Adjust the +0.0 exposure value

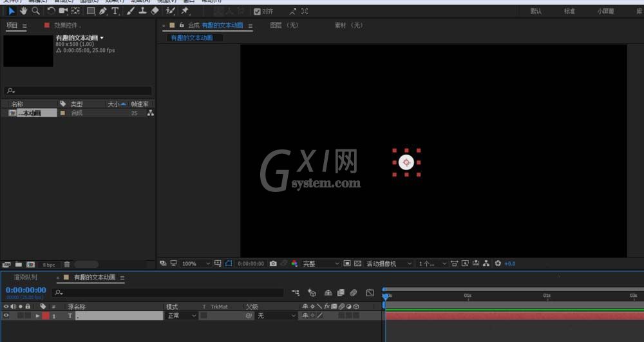(x=509, y=263)
